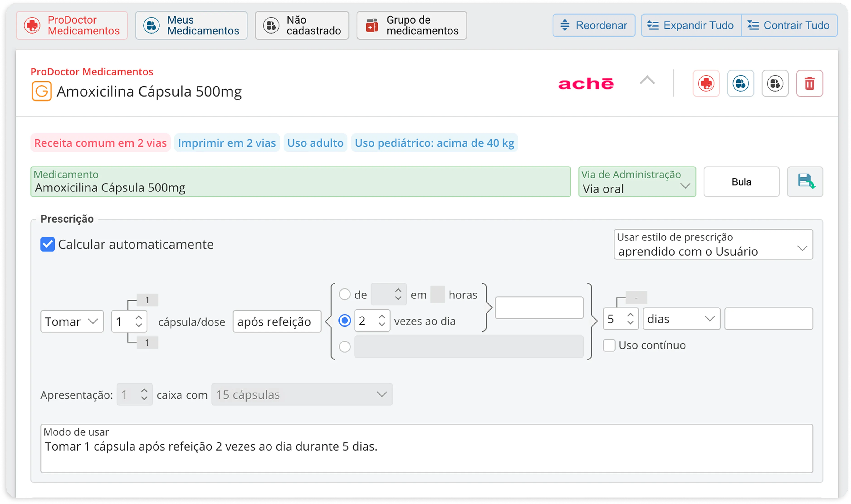Click the Modo de usar text area
The image size is (851, 504).
(x=426, y=448)
